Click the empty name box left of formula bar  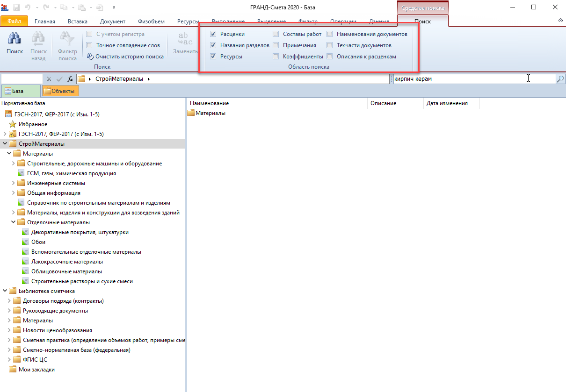coord(22,79)
